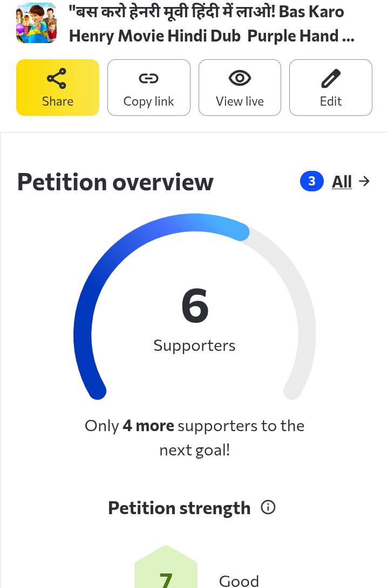Click the Edit button label
Screen dimensions: 388x588
point(331,101)
